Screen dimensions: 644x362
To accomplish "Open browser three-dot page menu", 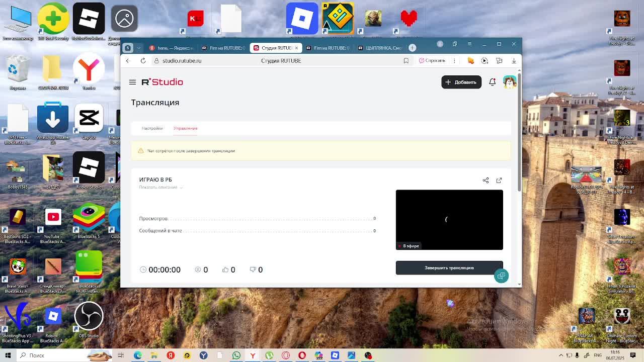I will 454,61.
